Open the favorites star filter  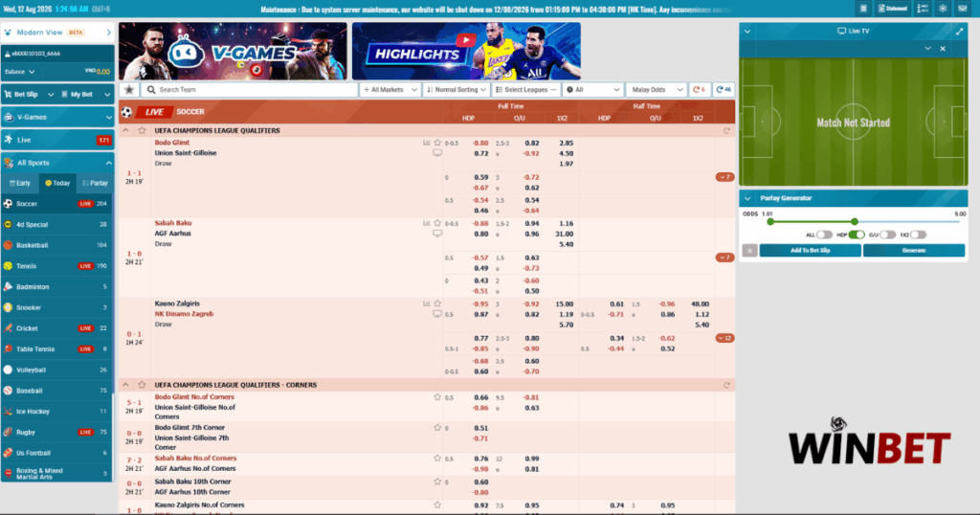tap(129, 90)
